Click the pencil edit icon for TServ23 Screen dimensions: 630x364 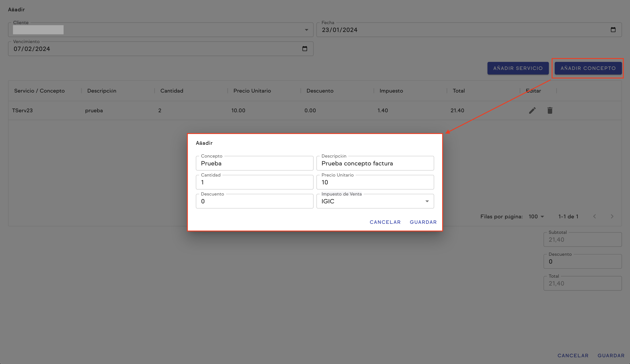[x=532, y=110]
